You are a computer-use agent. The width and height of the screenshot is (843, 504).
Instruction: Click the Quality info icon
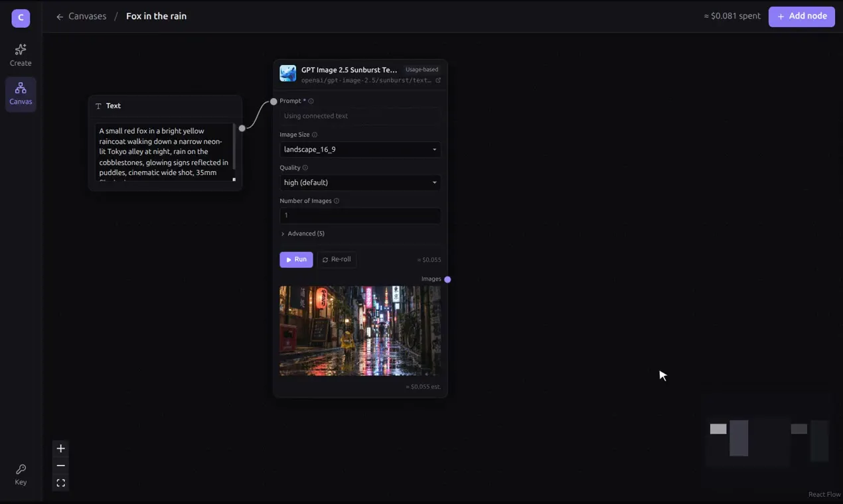[x=305, y=168]
